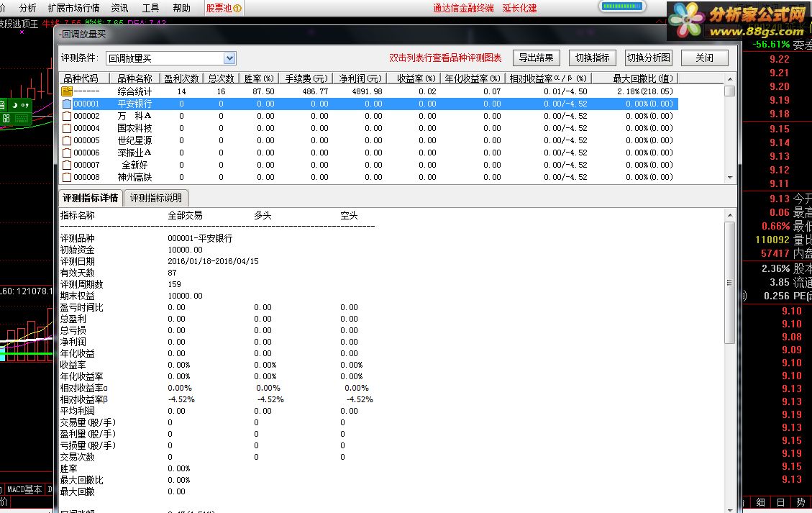Sort by the 相对收益率α/β(%) column header
Screen dimensions: 812x513
pyautogui.click(x=549, y=78)
